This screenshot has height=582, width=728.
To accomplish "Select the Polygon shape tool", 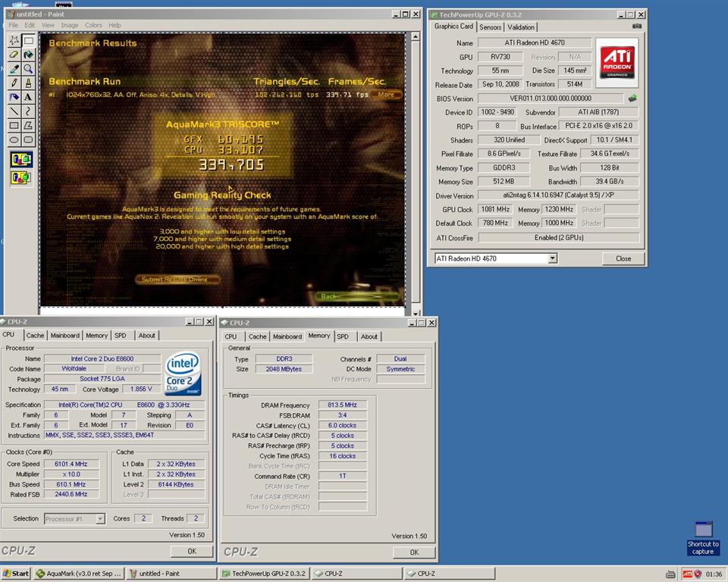I will [x=28, y=125].
